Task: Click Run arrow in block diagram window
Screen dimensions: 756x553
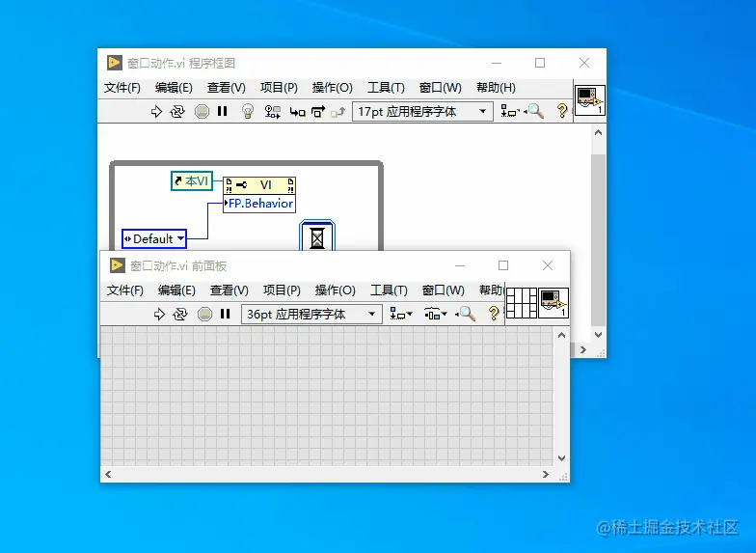Action: point(156,112)
